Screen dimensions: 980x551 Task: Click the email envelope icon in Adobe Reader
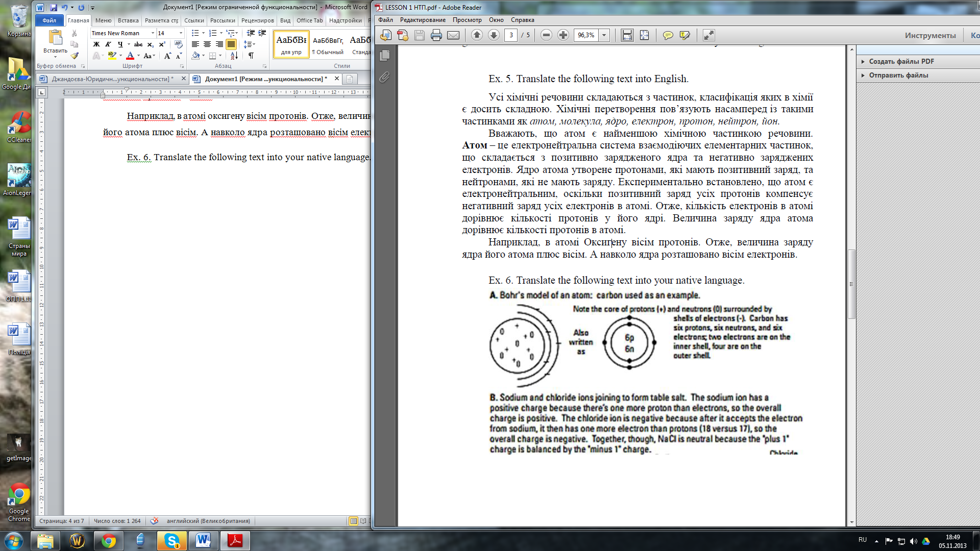[x=453, y=35]
